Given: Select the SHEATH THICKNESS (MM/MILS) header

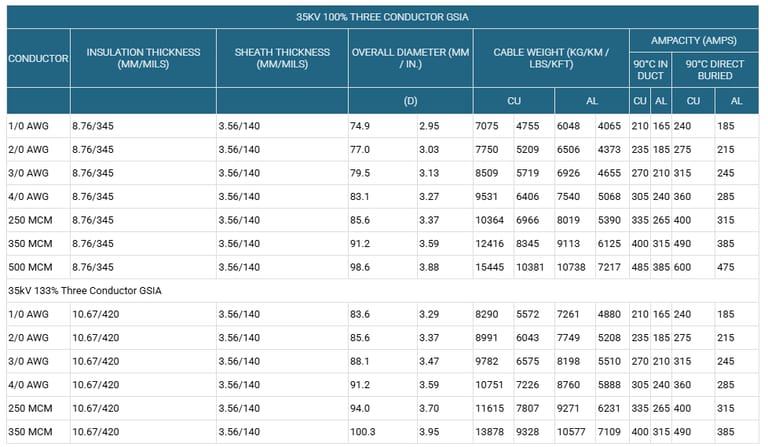Looking at the screenshot, I should (281, 58).
